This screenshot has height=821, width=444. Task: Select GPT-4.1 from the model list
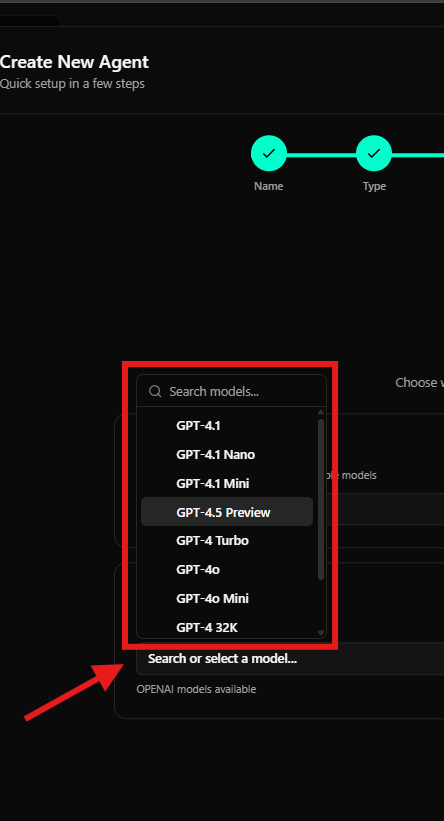[227, 426]
